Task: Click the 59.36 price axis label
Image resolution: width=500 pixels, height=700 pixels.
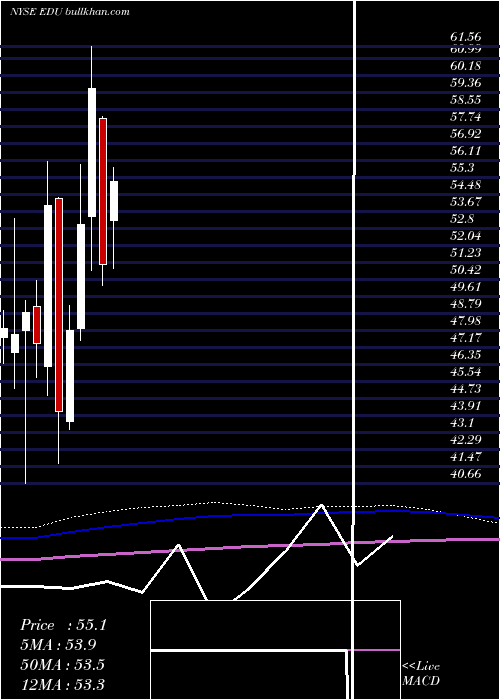Action: click(x=465, y=83)
